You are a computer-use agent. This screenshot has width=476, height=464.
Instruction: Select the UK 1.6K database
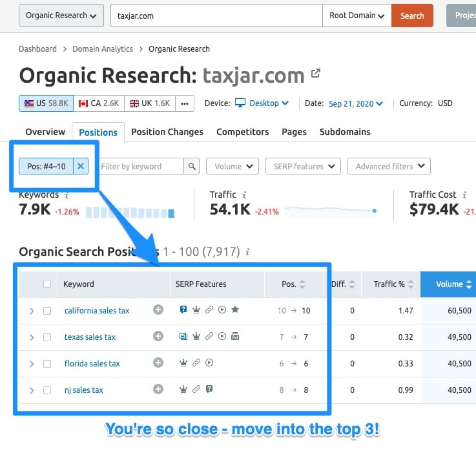point(150,103)
